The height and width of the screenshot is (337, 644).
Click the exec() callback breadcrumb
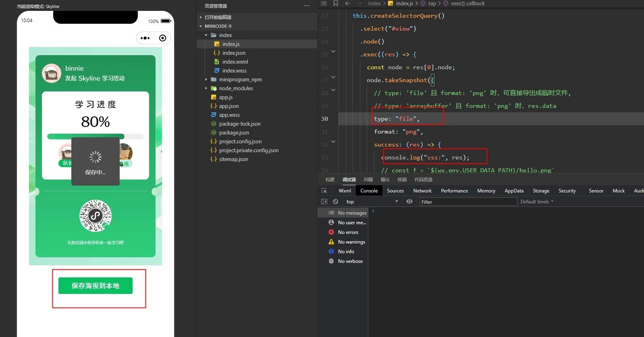click(x=464, y=3)
